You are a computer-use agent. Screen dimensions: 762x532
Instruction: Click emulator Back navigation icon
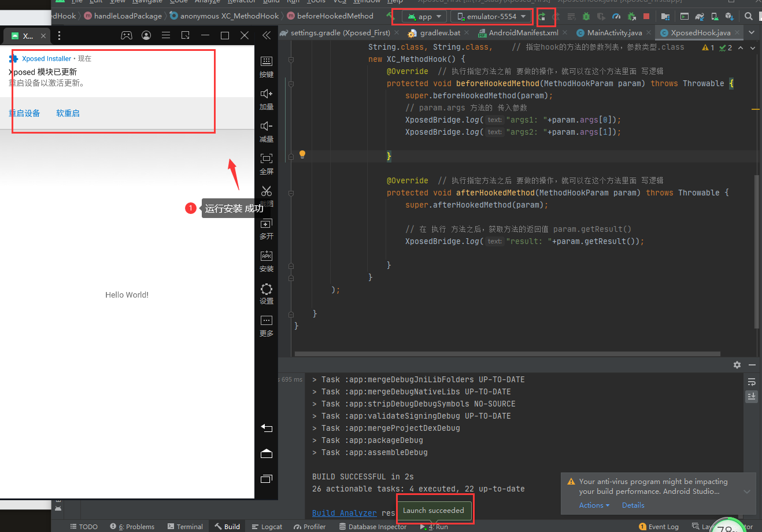tap(267, 428)
